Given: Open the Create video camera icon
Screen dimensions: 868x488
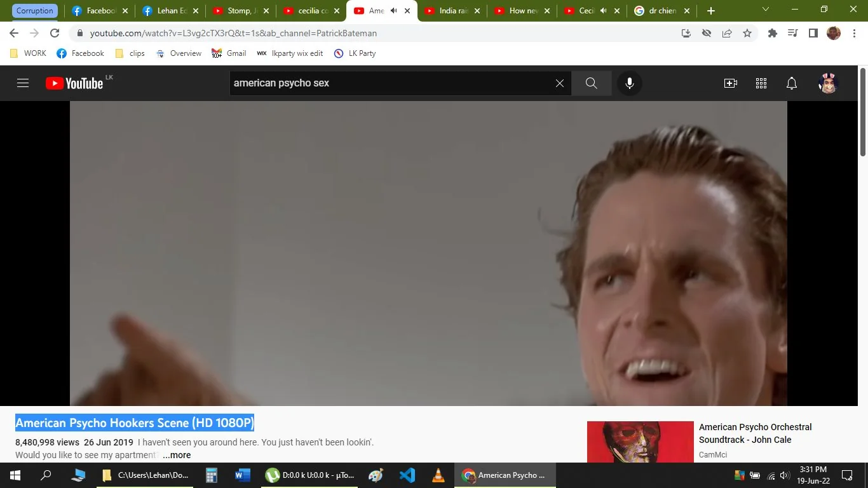Looking at the screenshot, I should click(x=731, y=83).
